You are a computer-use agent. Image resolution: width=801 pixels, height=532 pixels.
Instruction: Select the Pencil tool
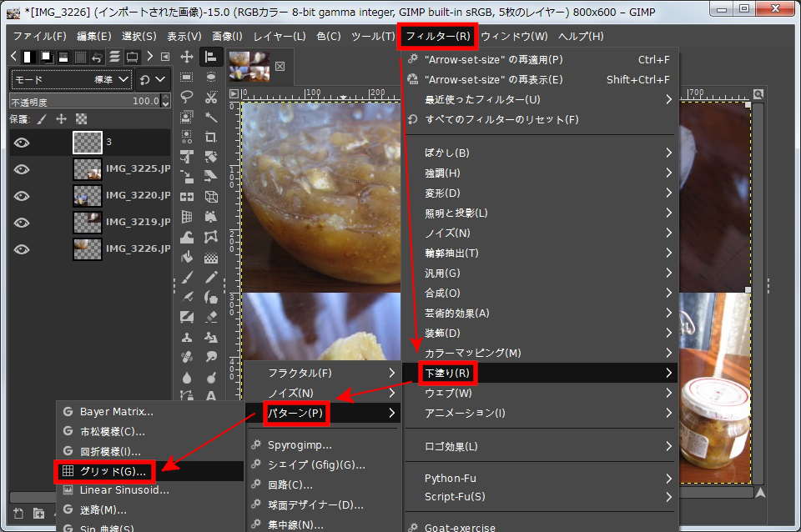click(x=210, y=277)
